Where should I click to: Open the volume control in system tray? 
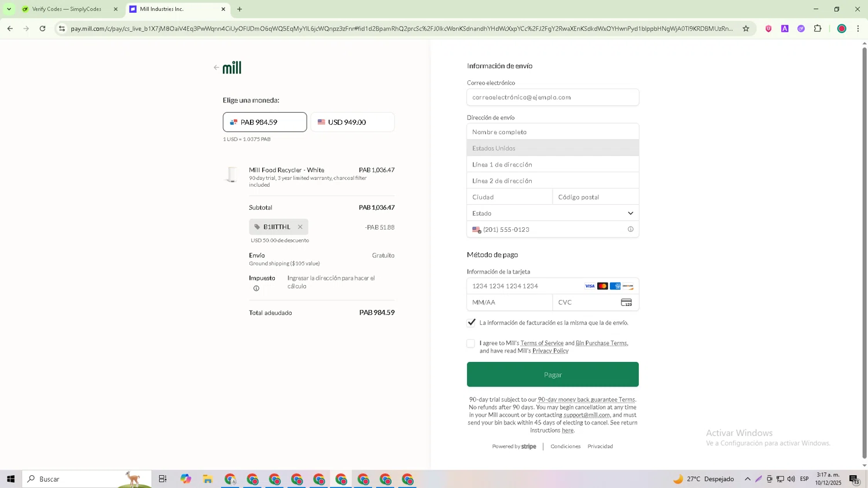[791, 479]
